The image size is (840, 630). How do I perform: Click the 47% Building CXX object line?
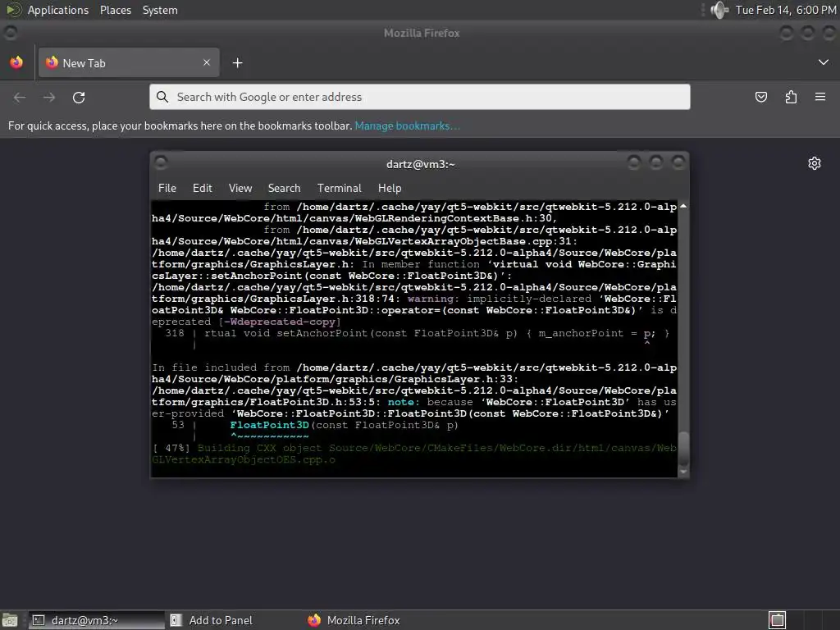click(x=414, y=454)
